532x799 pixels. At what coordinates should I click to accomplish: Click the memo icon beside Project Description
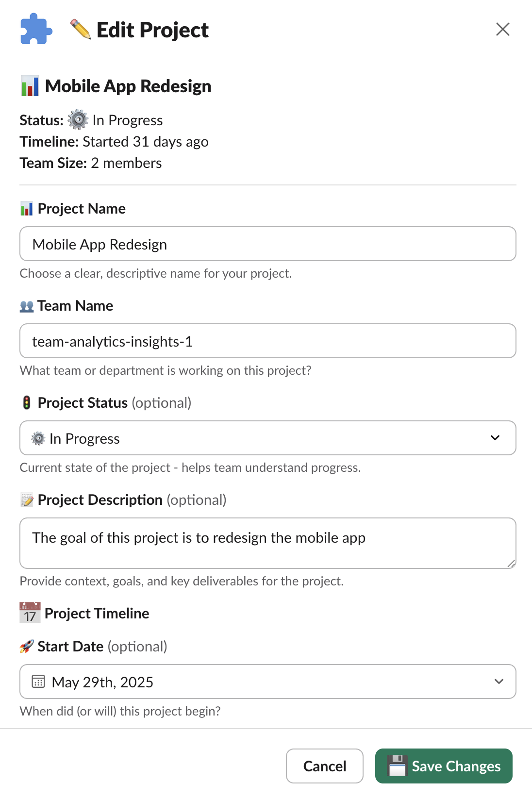pyautogui.click(x=27, y=500)
